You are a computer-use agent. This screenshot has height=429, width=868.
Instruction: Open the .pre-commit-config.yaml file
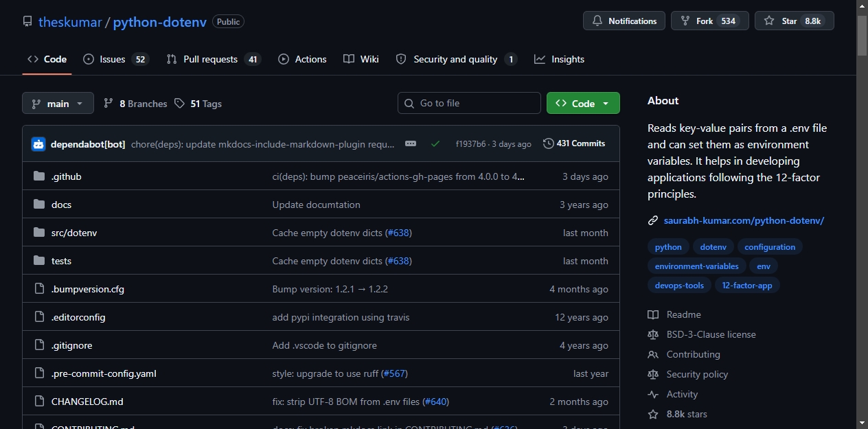pyautogui.click(x=104, y=373)
